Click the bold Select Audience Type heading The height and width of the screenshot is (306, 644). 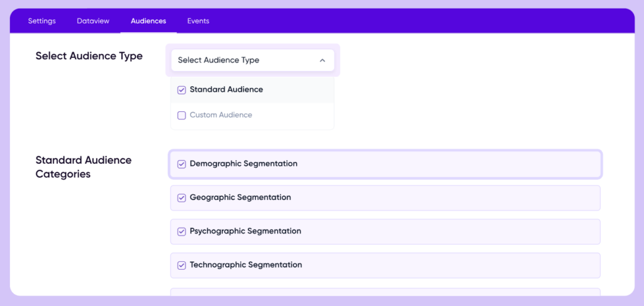coord(89,56)
